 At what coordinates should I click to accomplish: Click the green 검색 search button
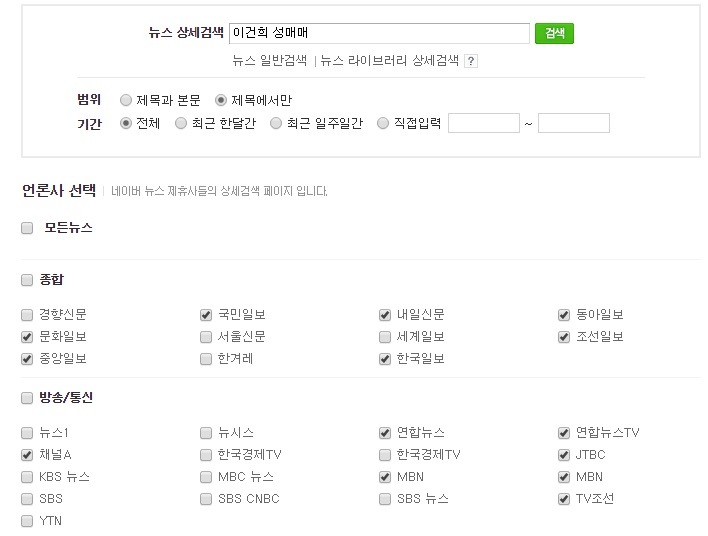(x=554, y=33)
